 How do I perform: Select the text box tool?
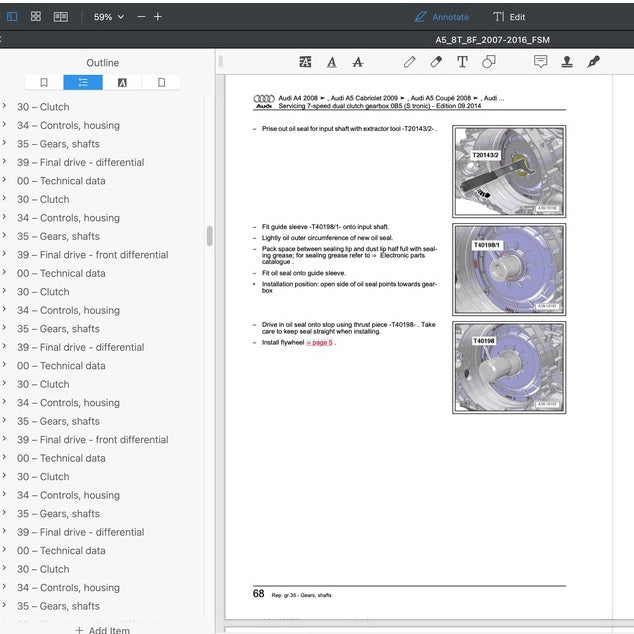pos(462,62)
